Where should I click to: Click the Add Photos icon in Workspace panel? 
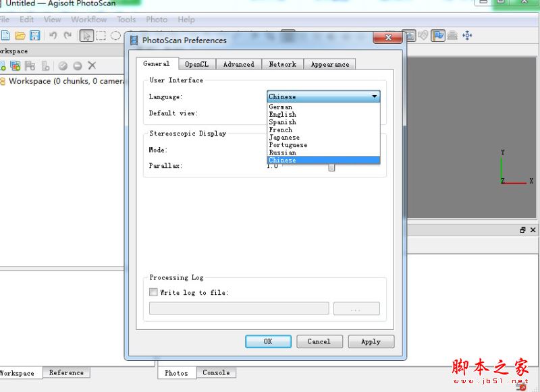[16, 65]
